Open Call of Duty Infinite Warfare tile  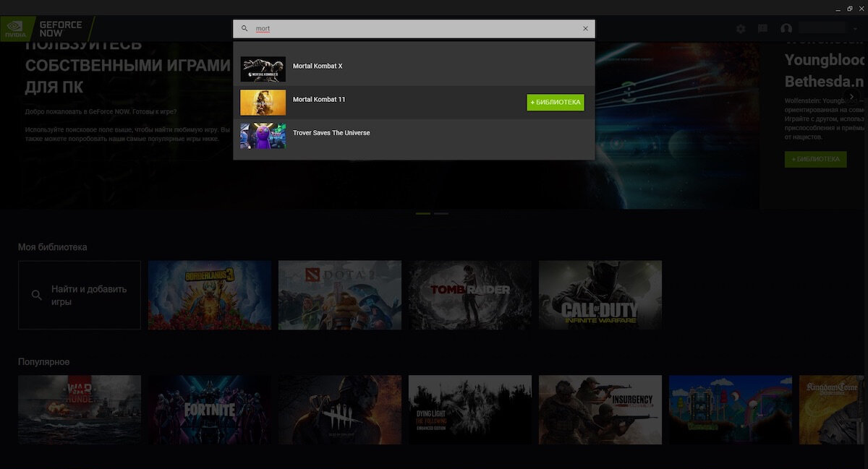coord(600,295)
